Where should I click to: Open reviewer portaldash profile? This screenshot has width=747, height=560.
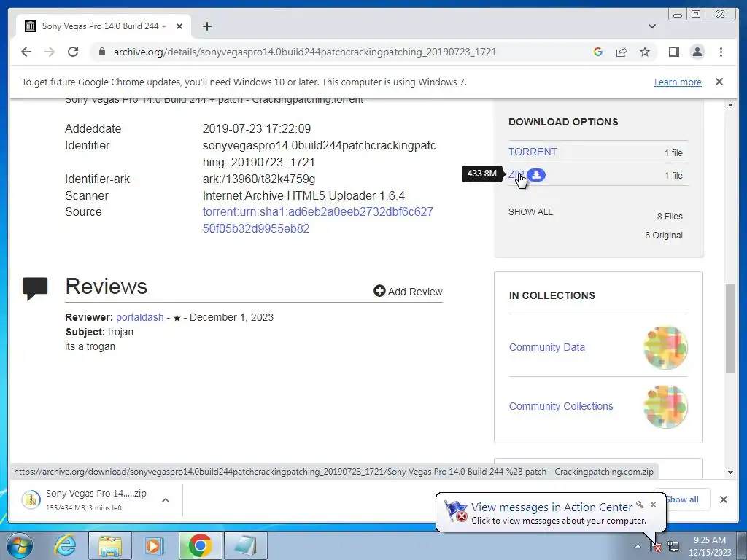pos(139,317)
